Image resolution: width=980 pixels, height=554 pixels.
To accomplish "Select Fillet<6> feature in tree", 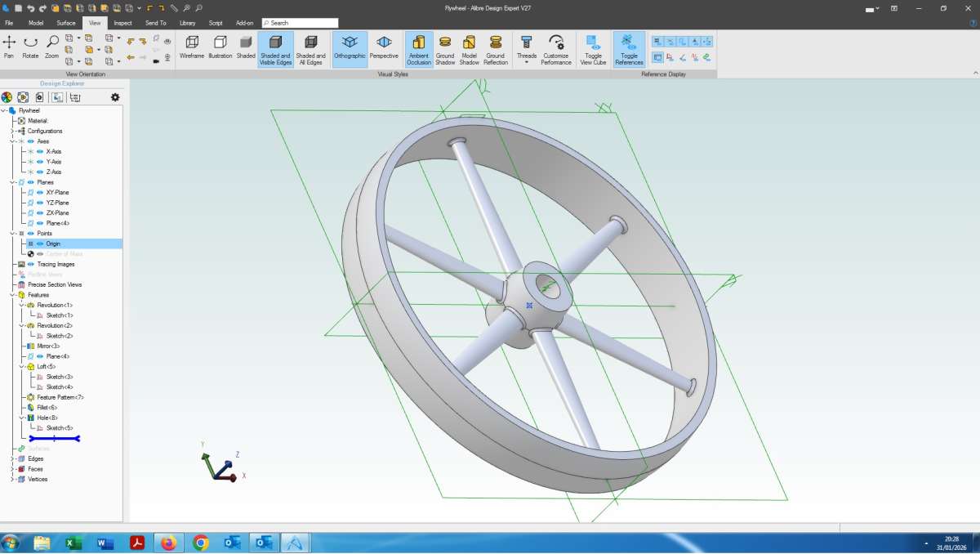I will 47,407.
